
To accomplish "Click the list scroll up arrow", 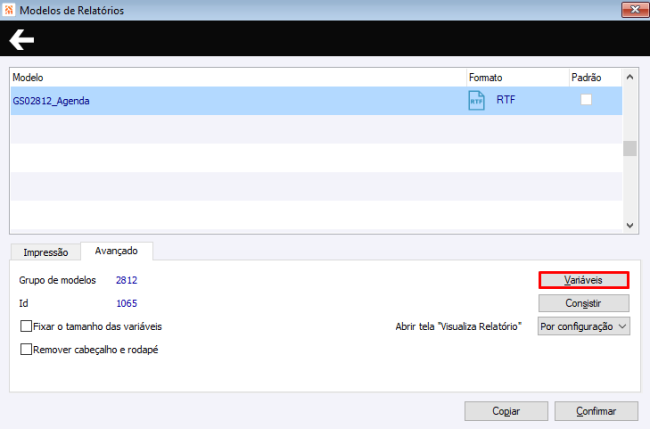I will 630,77.
